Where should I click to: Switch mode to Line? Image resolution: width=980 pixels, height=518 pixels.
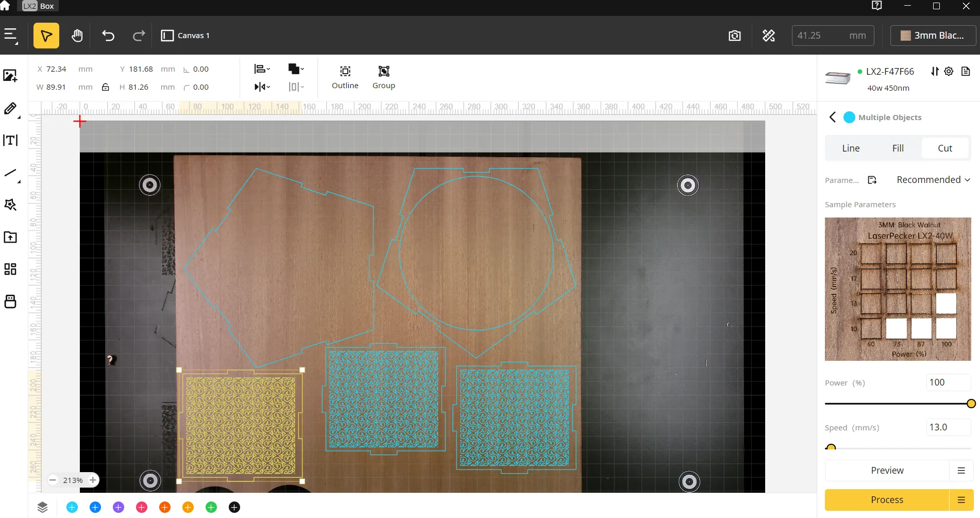tap(851, 148)
